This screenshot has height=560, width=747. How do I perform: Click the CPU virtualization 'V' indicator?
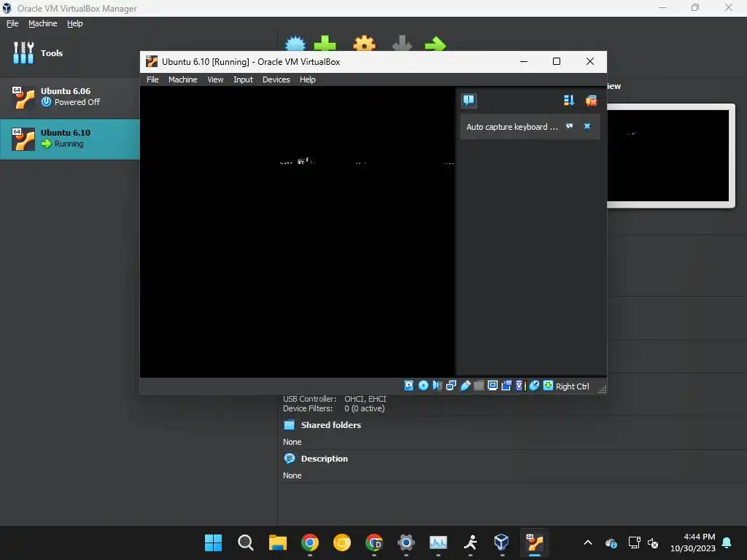tap(519, 385)
